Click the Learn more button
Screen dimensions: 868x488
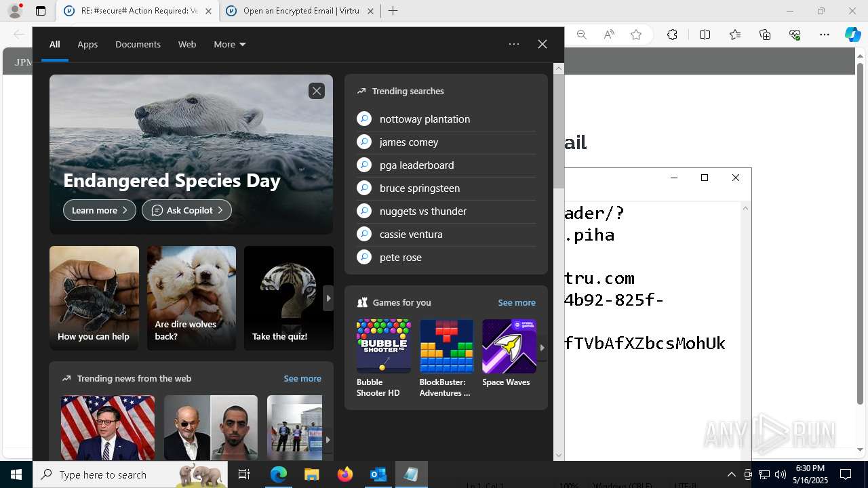100,210
